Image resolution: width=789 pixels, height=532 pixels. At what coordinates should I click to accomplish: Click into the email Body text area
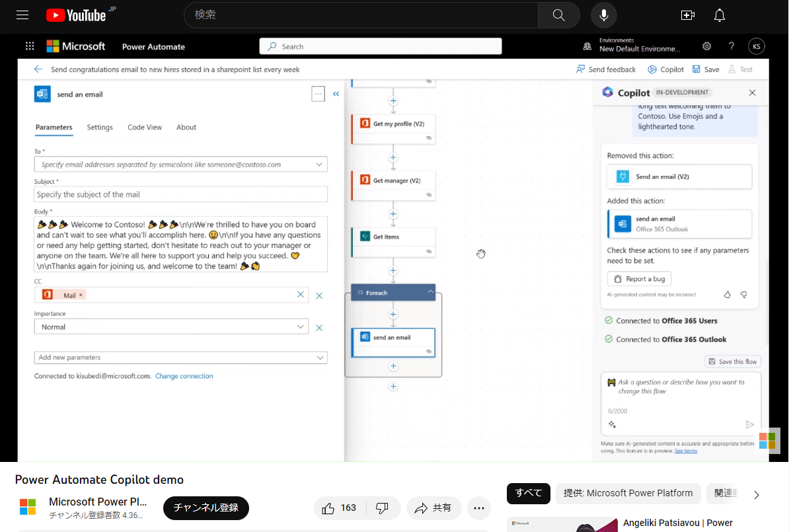click(x=180, y=245)
